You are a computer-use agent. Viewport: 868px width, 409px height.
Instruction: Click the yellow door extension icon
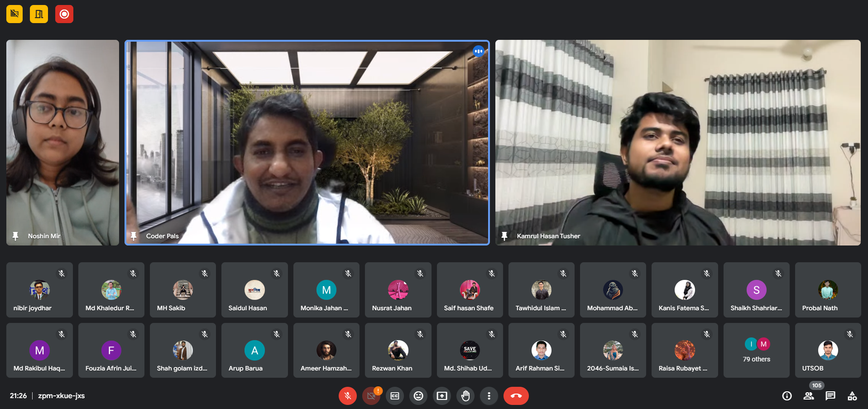39,14
